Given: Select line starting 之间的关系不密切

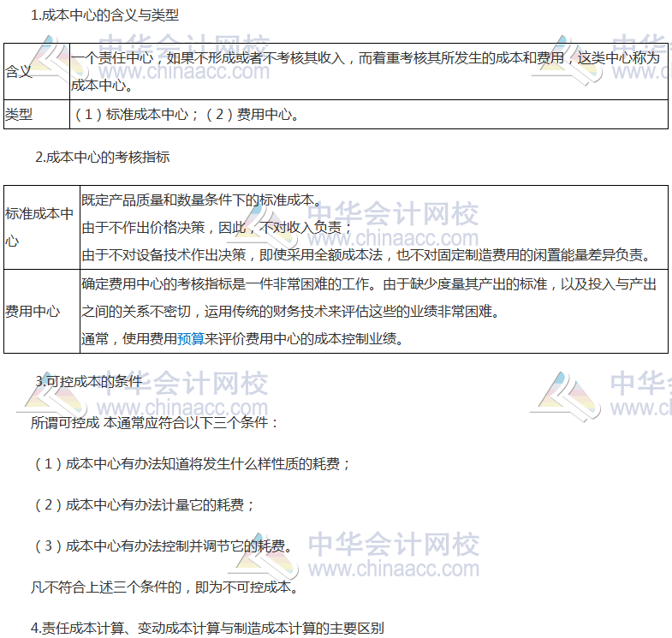Looking at the screenshot, I should [290, 311].
